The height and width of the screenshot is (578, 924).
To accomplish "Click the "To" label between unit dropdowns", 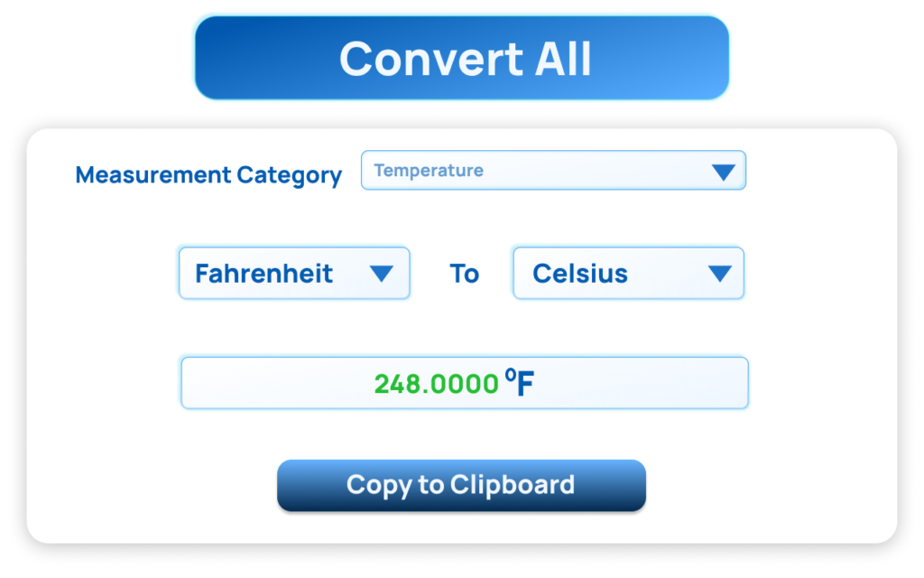I will (x=464, y=274).
